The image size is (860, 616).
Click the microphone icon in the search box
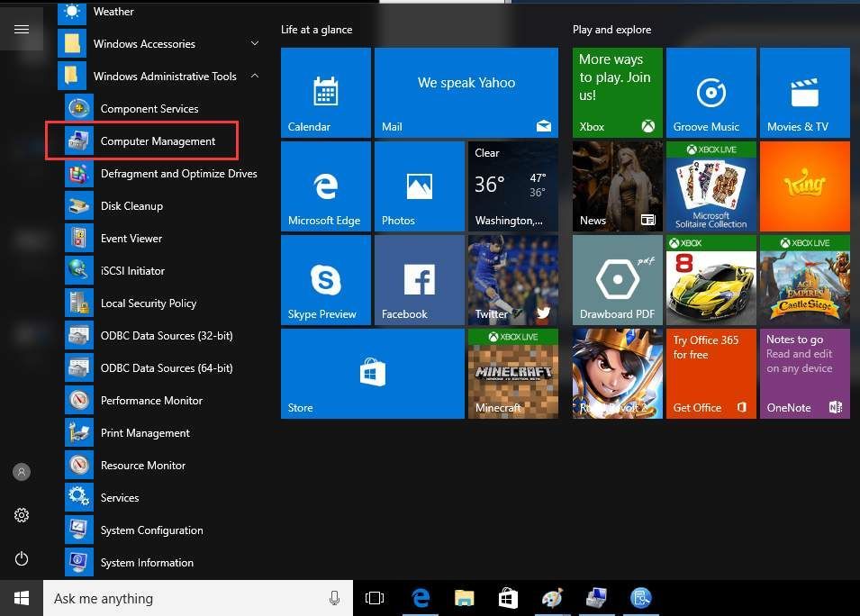[334, 598]
